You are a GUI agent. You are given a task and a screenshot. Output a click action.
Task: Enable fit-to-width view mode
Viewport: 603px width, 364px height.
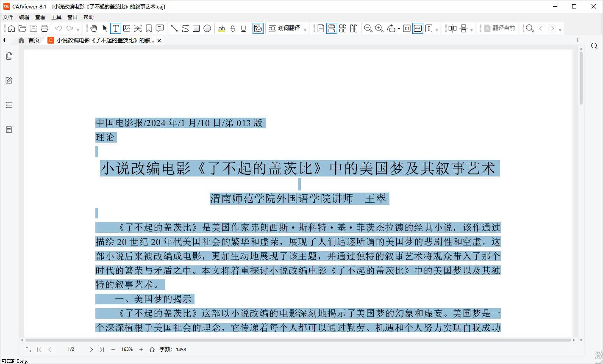(x=418, y=28)
